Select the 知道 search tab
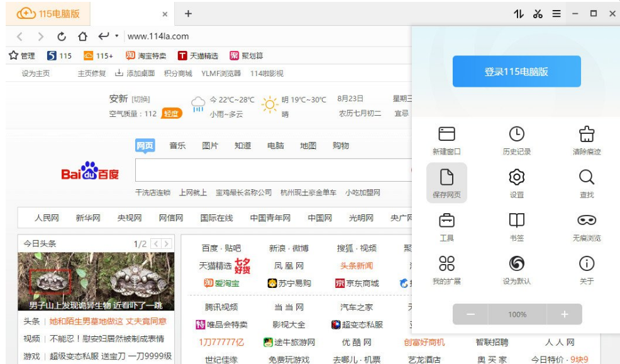Screen dimensions: 620x364 click(x=243, y=145)
